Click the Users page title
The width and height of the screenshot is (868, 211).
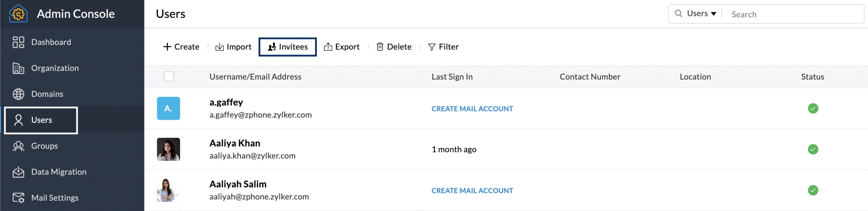(171, 14)
